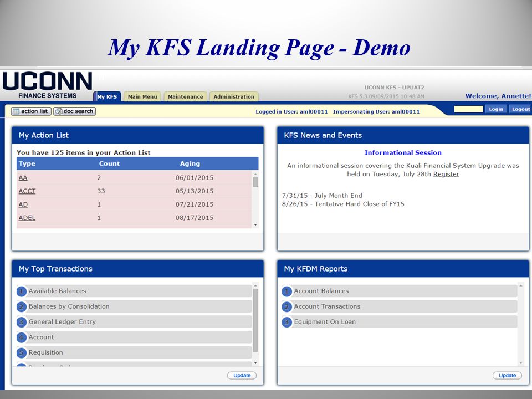The height and width of the screenshot is (399, 532).
Task: Open the Account Balances report
Action: coord(400,291)
